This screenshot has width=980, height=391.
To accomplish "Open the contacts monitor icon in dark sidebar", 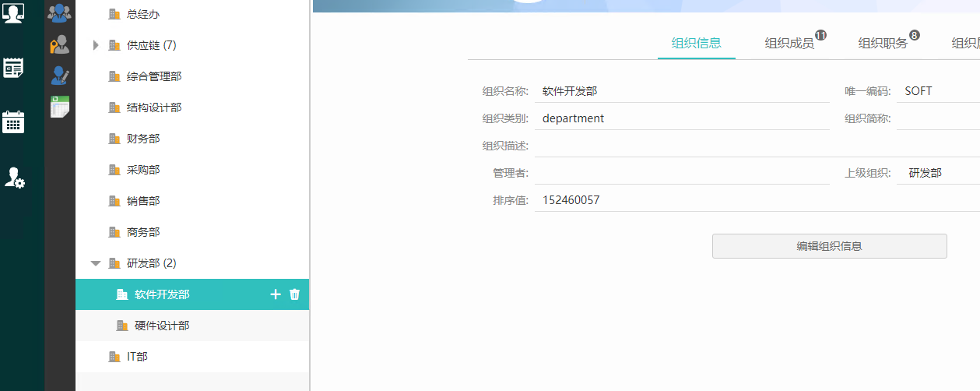I will [13, 14].
